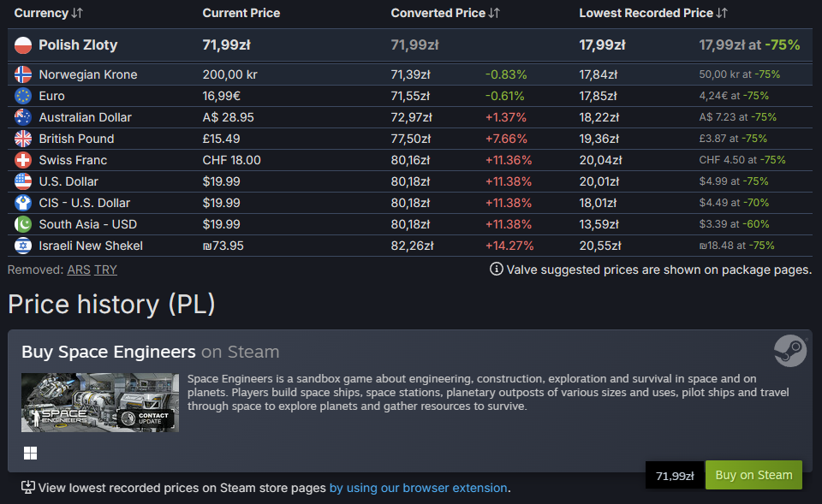Click the Norwegian Krone flag icon
The image size is (822, 504).
pyautogui.click(x=23, y=74)
